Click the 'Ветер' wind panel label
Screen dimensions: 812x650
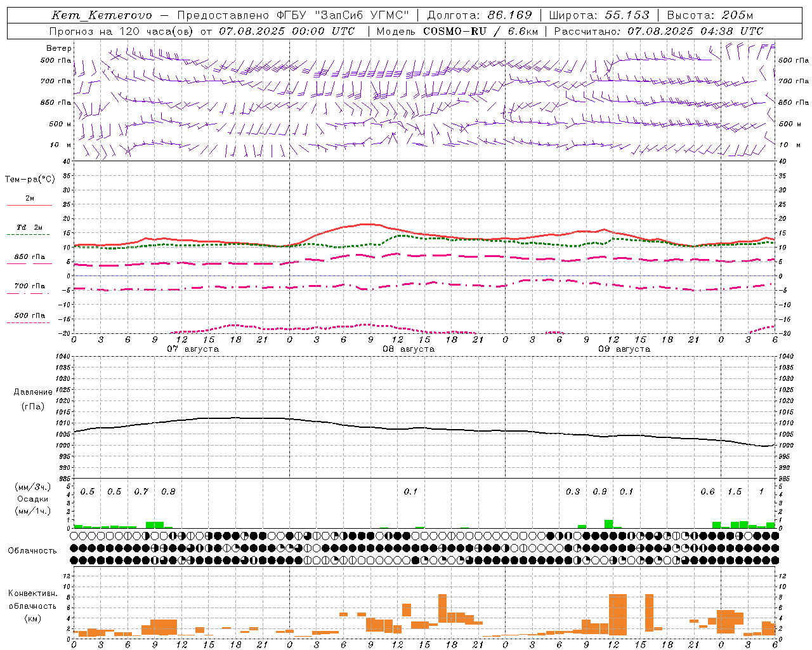tap(59, 48)
